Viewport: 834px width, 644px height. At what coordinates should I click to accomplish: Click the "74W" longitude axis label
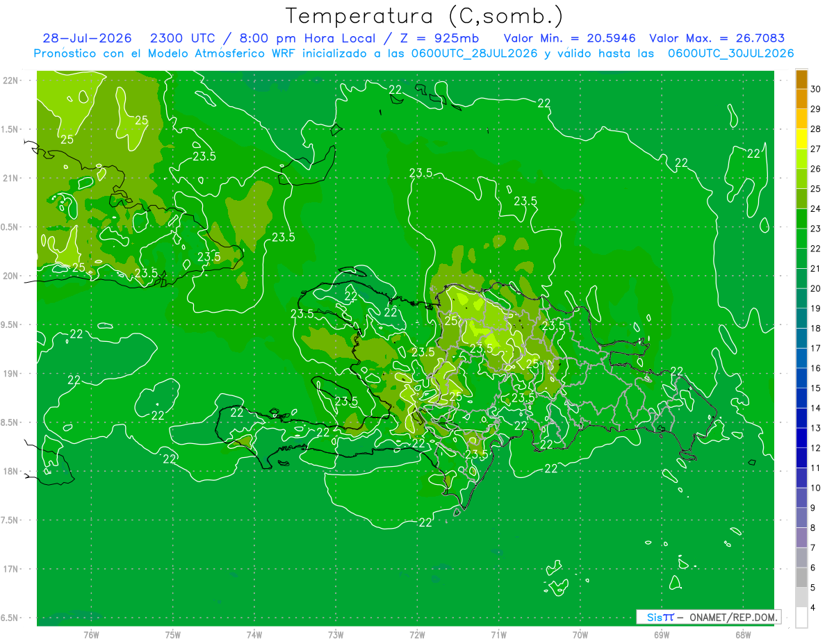pos(254,635)
